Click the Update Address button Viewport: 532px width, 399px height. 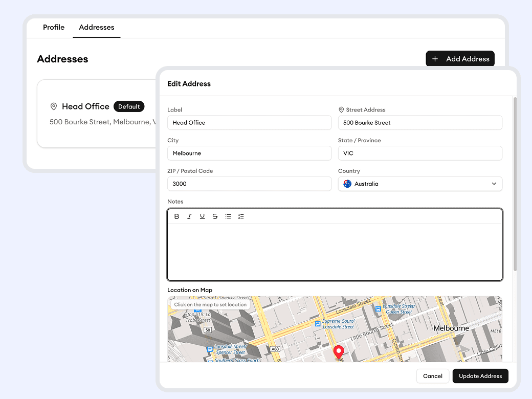(480, 376)
